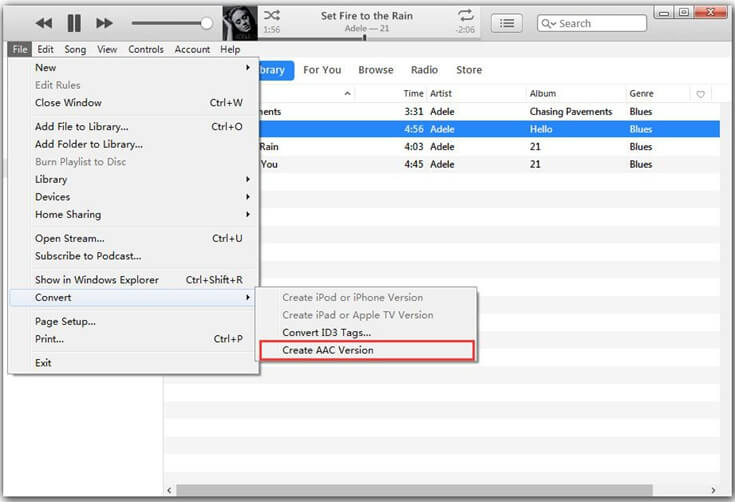
Task: Select the Chasing Pavements album cell
Action: 570,112
